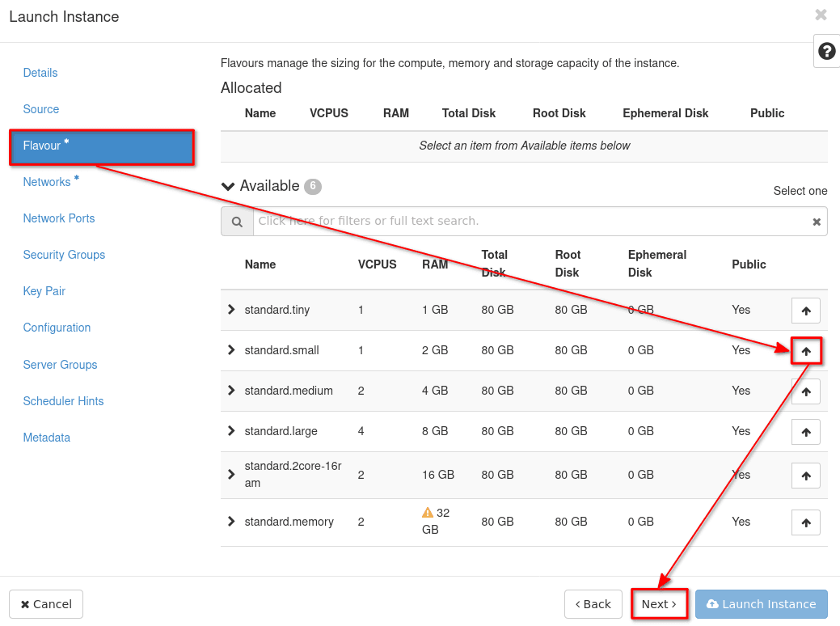Allocate the standard.tiny flavour with up arrow
Image resolution: width=840 pixels, height=626 pixels.
[805, 311]
